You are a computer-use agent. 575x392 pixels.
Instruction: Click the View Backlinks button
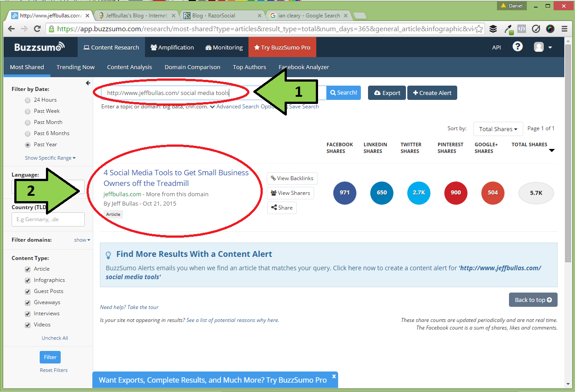[x=292, y=178]
